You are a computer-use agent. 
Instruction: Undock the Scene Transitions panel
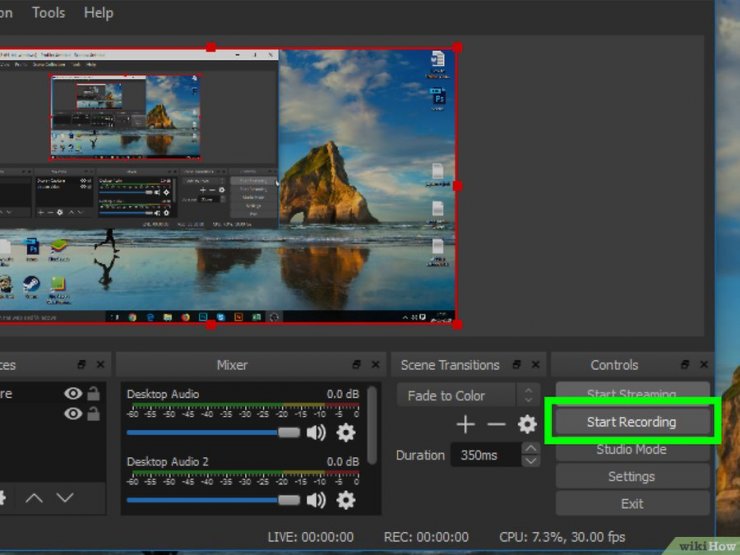point(517,364)
